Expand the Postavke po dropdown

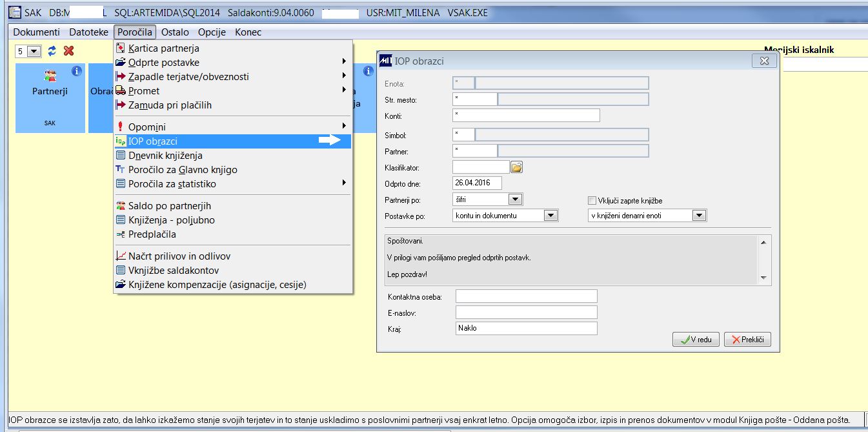[550, 216]
